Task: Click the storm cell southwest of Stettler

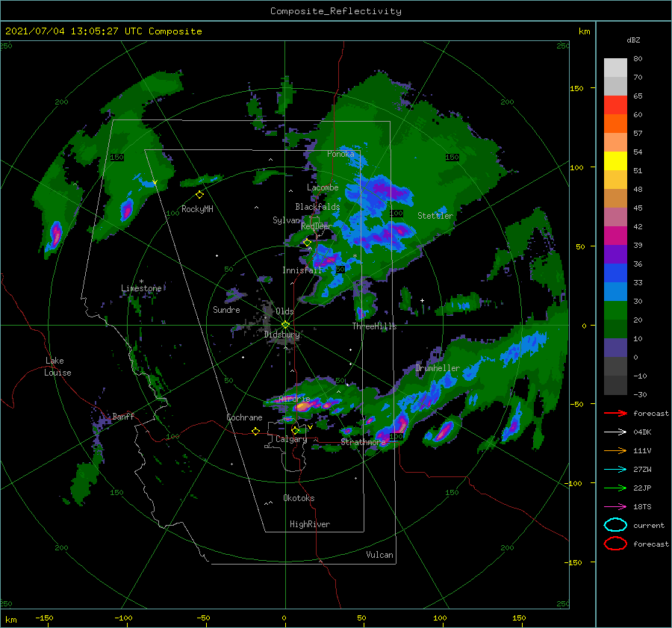Action: tap(401, 231)
